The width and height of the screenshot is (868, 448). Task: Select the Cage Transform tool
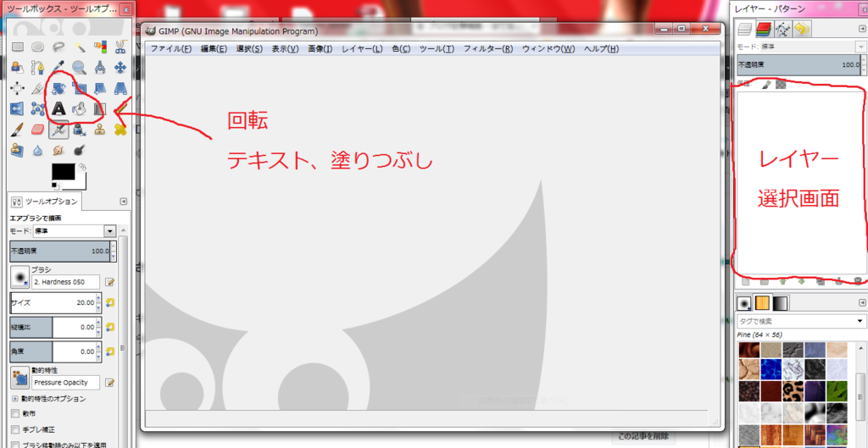click(37, 108)
